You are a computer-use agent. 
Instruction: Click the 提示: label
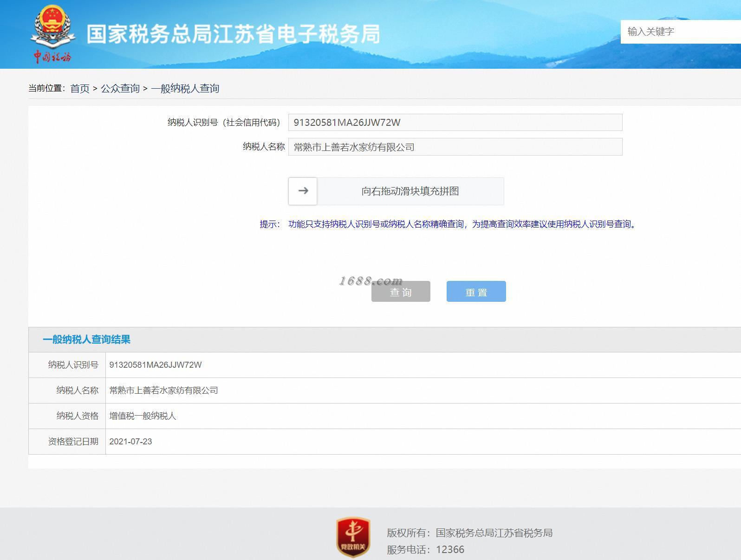(270, 224)
